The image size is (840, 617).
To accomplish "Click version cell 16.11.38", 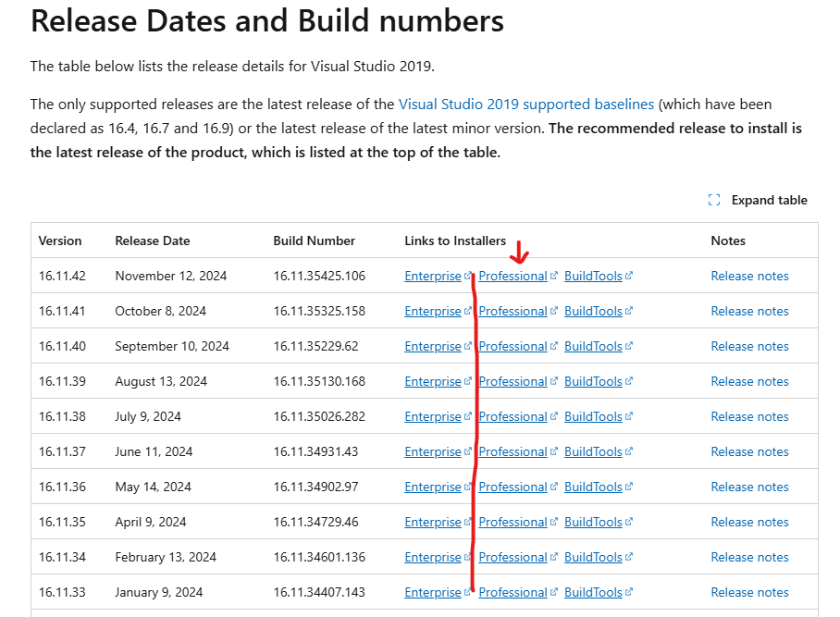I will [62, 416].
